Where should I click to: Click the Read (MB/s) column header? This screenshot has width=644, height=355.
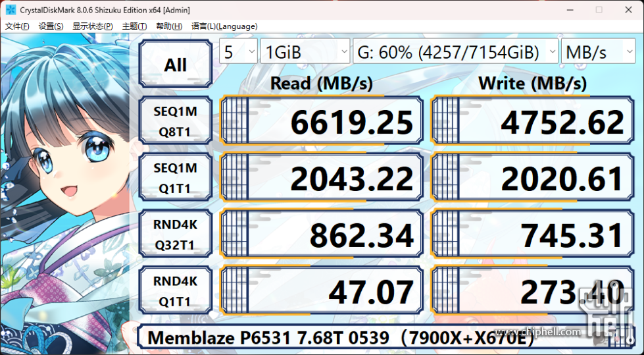click(x=322, y=84)
